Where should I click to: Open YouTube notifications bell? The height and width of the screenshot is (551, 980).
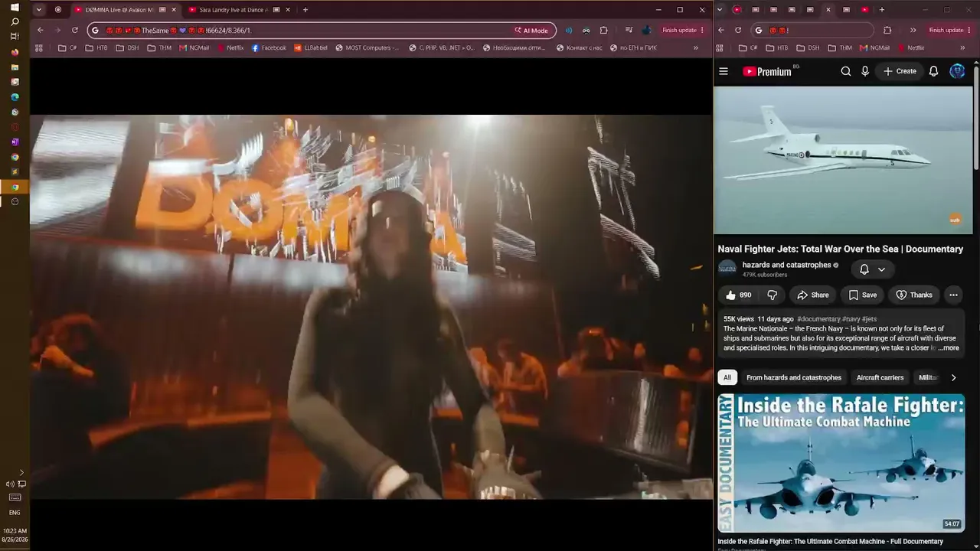(x=934, y=71)
